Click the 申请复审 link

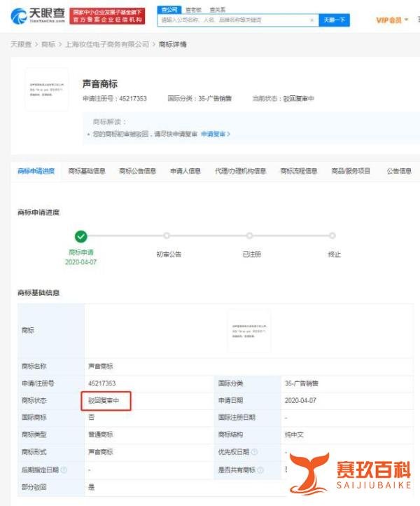pos(216,134)
